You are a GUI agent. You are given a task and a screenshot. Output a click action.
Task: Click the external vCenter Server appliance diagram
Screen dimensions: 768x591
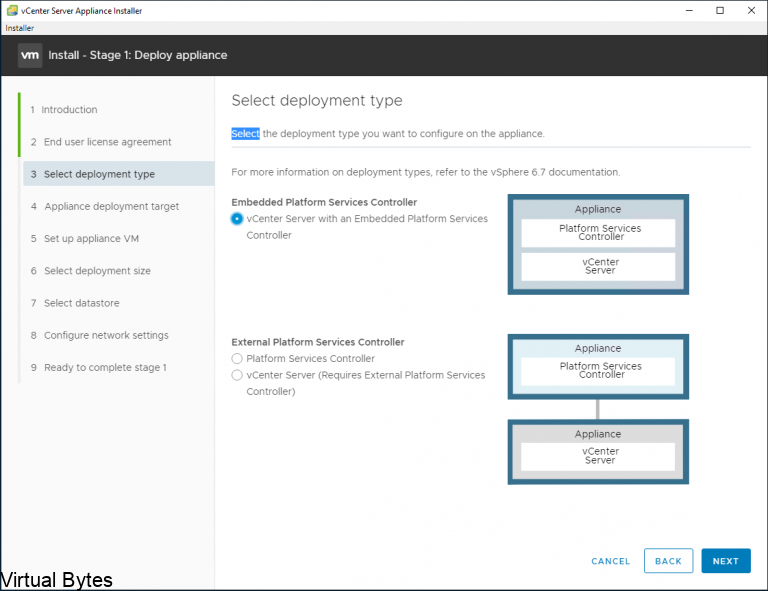(598, 451)
